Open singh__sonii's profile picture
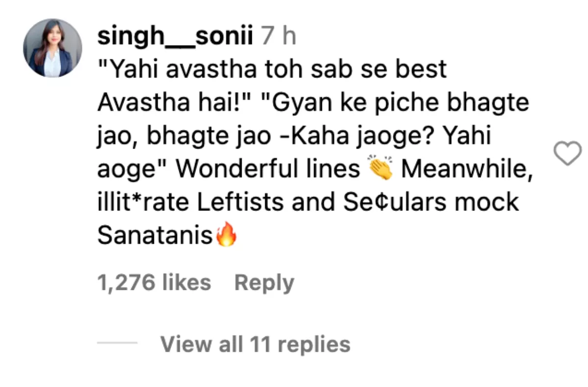This screenshot has height=387, width=588. (52, 48)
